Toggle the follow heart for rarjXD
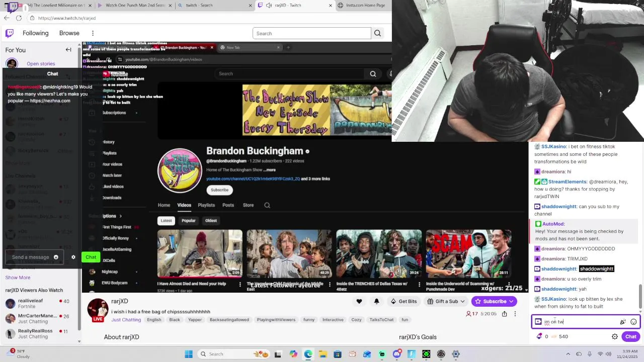 pyautogui.click(x=359, y=301)
